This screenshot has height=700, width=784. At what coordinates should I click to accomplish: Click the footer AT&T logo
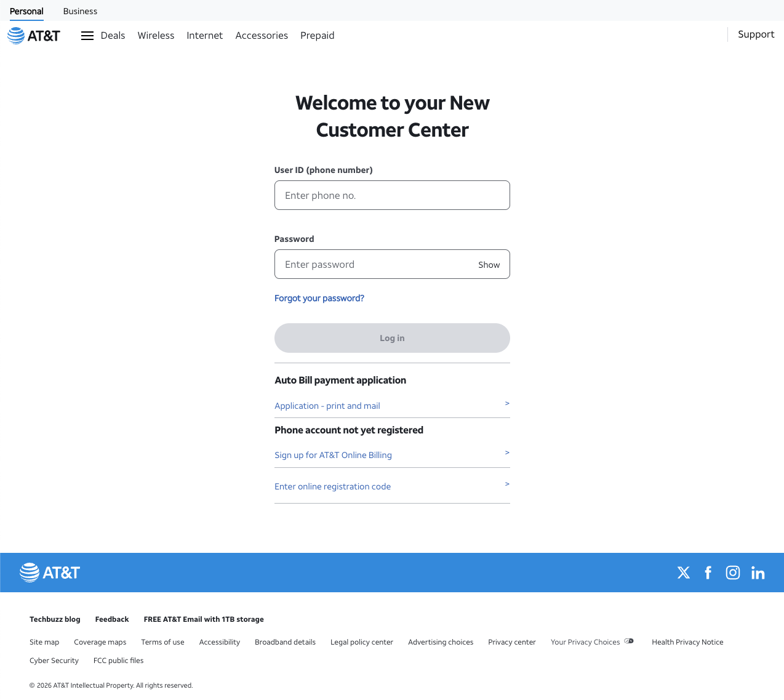(x=50, y=573)
